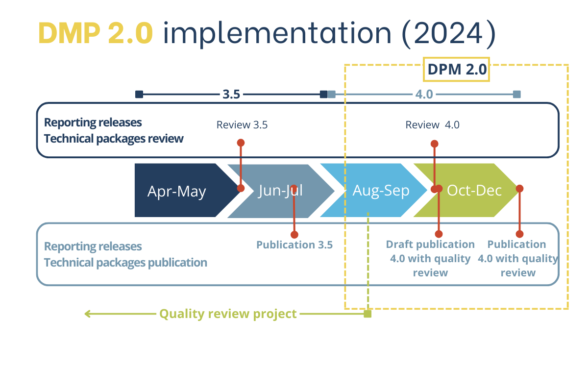Click the green Quality review project arrowhead

pos(87,313)
